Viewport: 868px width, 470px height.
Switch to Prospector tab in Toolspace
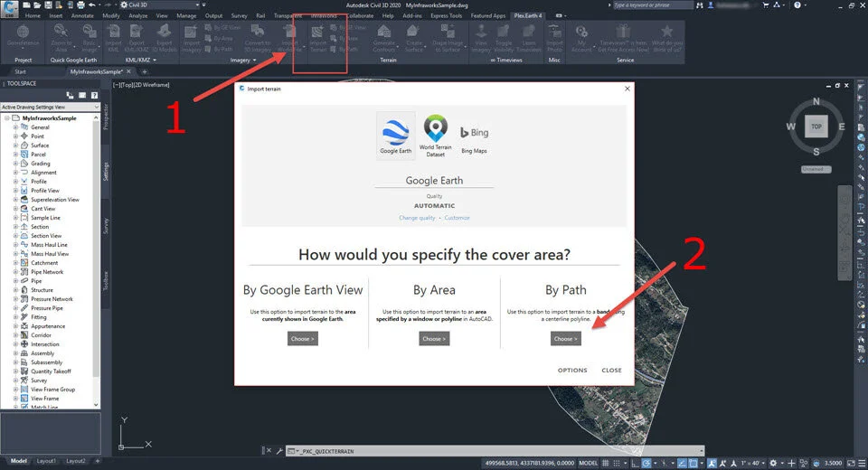coord(106,117)
